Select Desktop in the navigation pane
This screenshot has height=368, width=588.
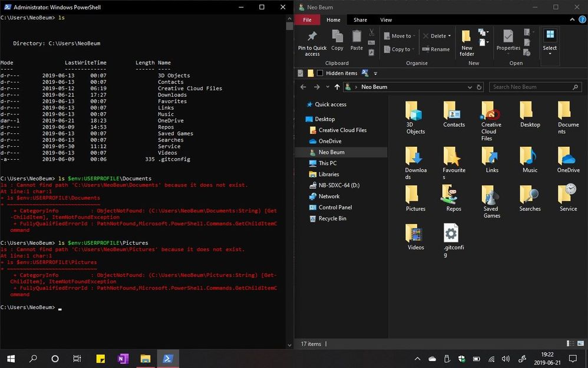321,119
